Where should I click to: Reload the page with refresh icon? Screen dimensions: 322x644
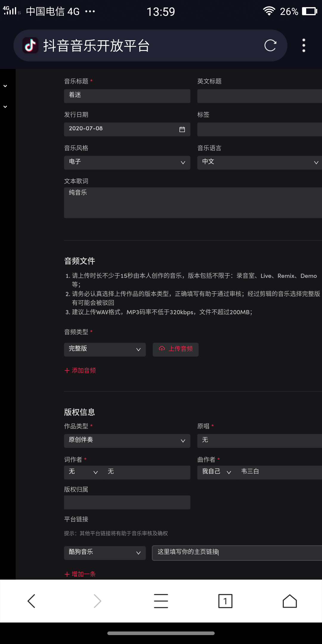pyautogui.click(x=270, y=45)
